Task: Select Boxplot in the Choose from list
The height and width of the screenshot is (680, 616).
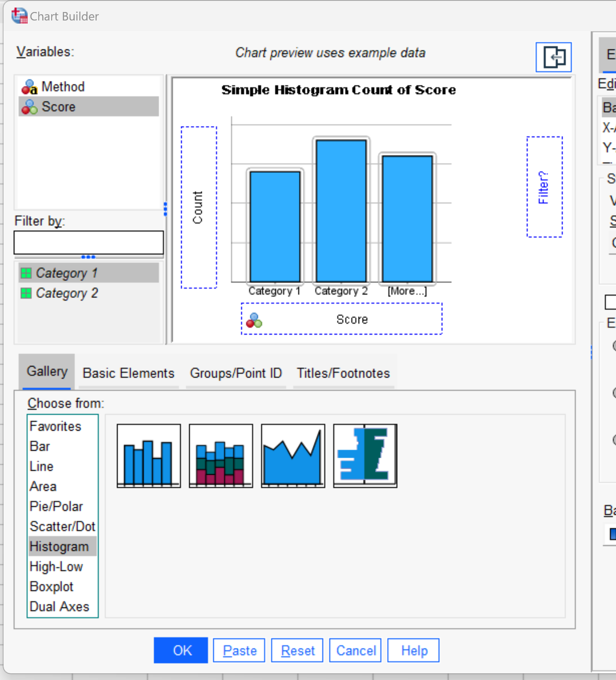Action: tap(51, 586)
